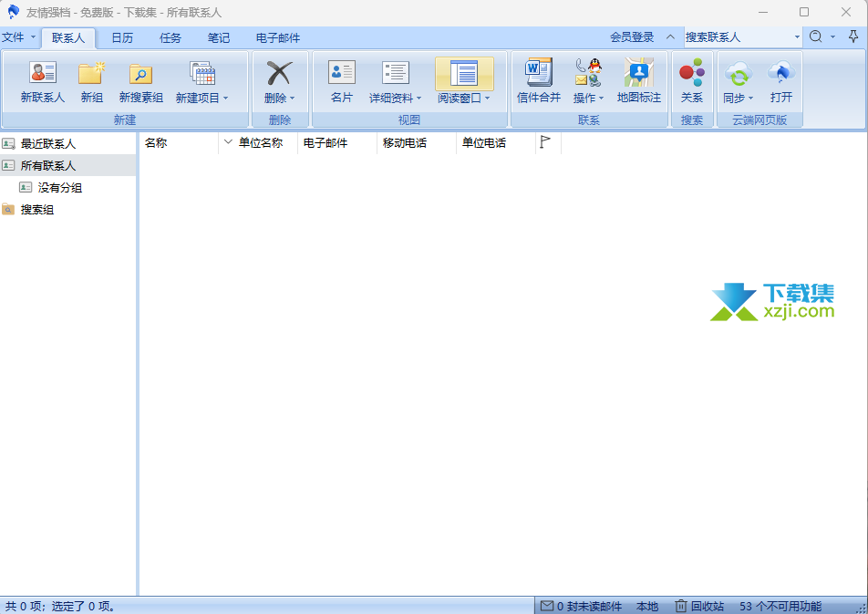Click the 删除 X icon

(x=279, y=73)
